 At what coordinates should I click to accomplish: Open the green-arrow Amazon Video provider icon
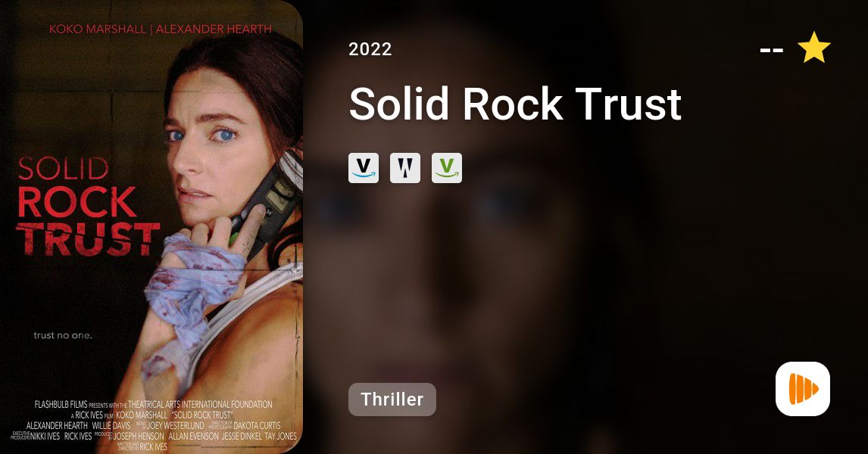[447, 168]
